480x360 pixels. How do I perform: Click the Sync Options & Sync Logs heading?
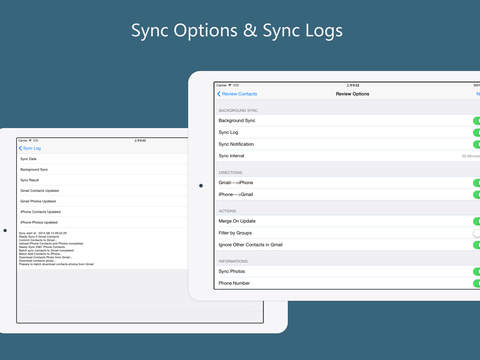(x=237, y=31)
